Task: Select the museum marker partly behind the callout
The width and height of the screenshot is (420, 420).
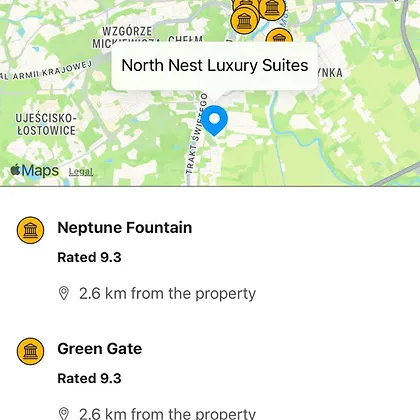Action: 279,36
